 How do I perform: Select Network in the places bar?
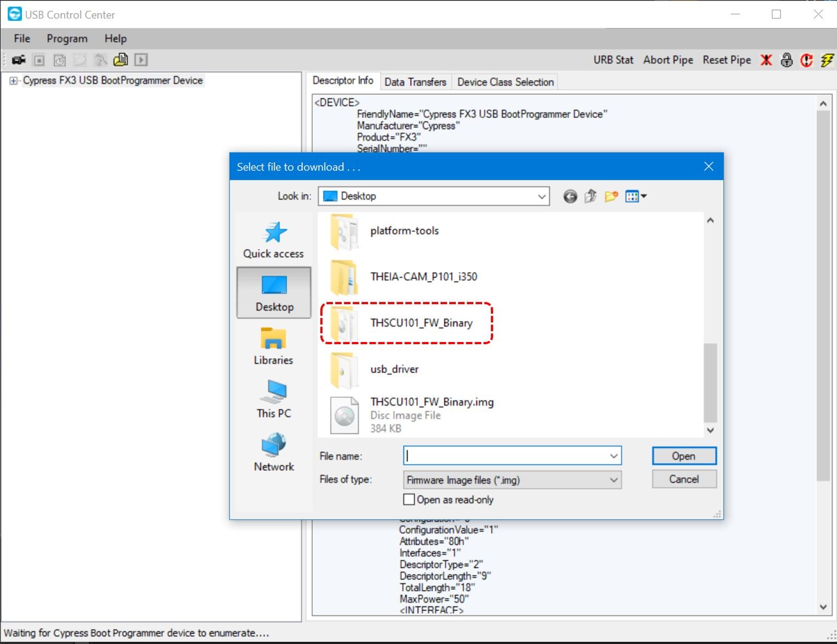click(x=274, y=453)
